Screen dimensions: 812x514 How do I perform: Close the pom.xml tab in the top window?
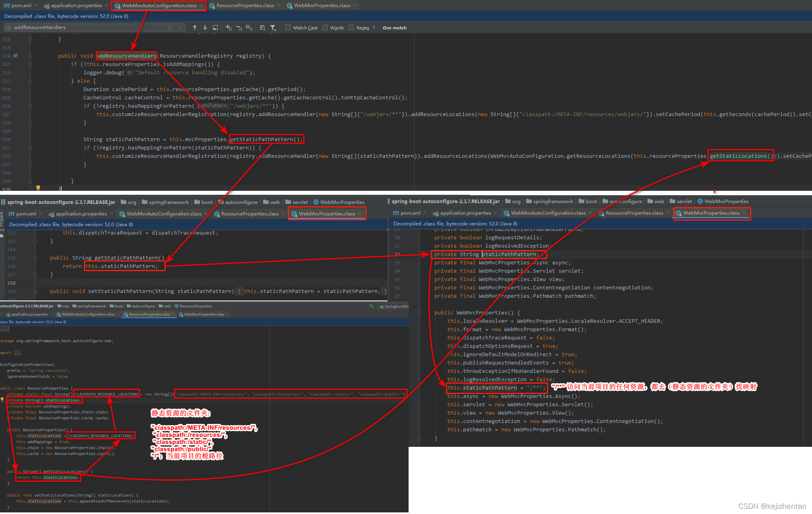click(x=36, y=5)
